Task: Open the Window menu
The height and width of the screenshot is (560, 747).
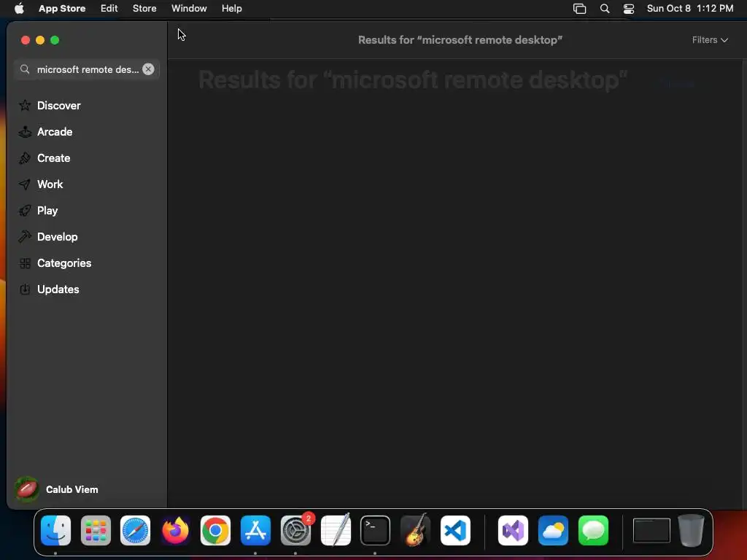Action: pyautogui.click(x=189, y=8)
